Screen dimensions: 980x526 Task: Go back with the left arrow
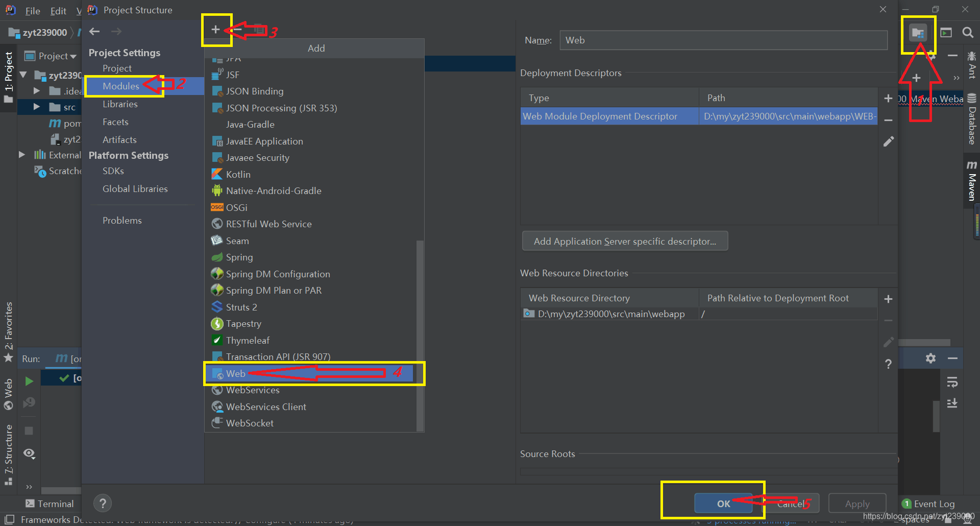pyautogui.click(x=94, y=32)
